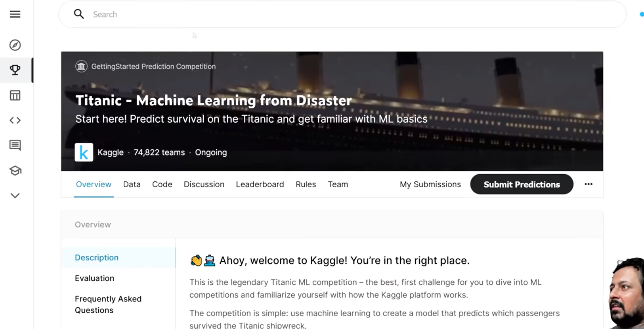Open Discussions comment icon in sidebar
This screenshot has height=329, width=644.
[15, 145]
